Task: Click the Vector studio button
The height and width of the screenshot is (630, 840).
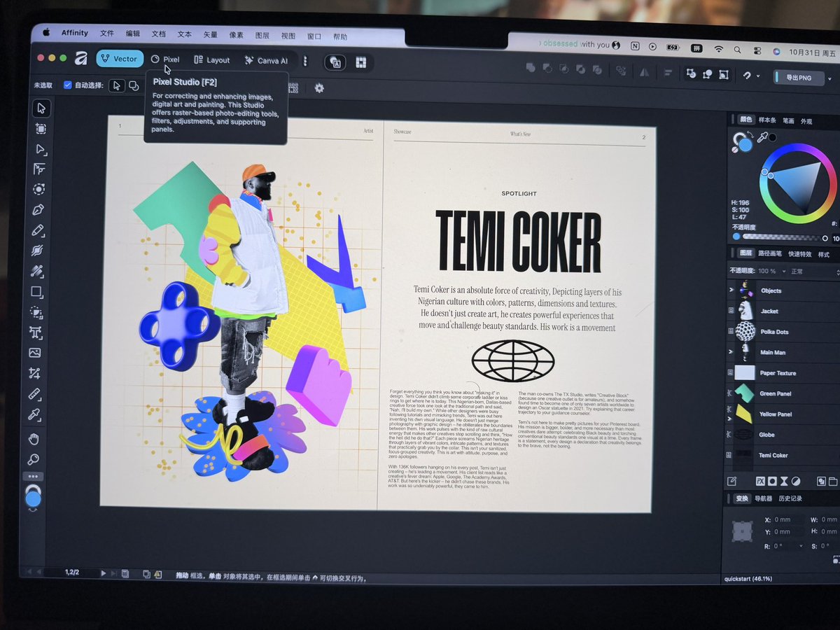Action: tap(120, 59)
